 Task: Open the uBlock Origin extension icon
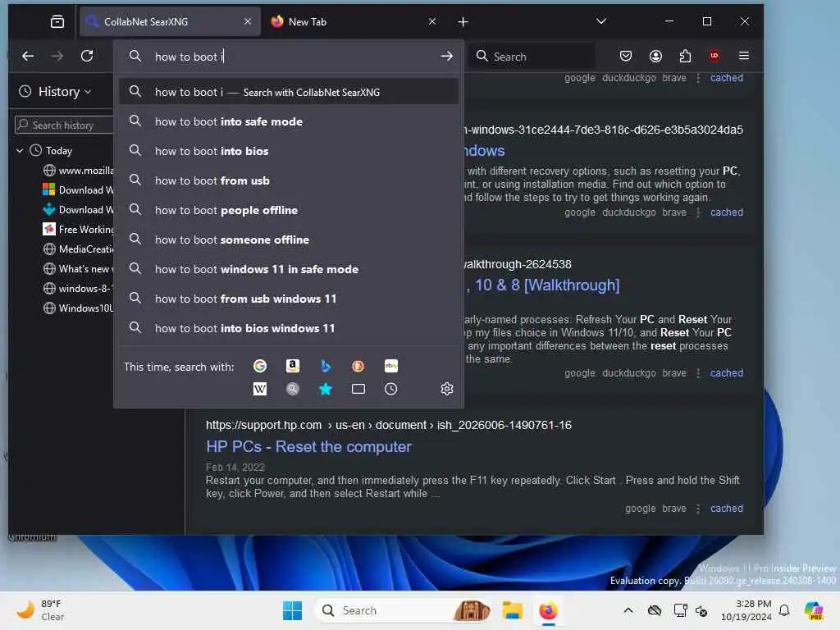714,56
